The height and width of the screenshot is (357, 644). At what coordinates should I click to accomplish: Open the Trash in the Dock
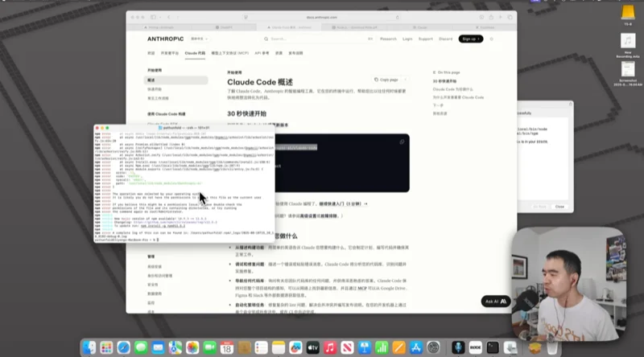coord(552,348)
